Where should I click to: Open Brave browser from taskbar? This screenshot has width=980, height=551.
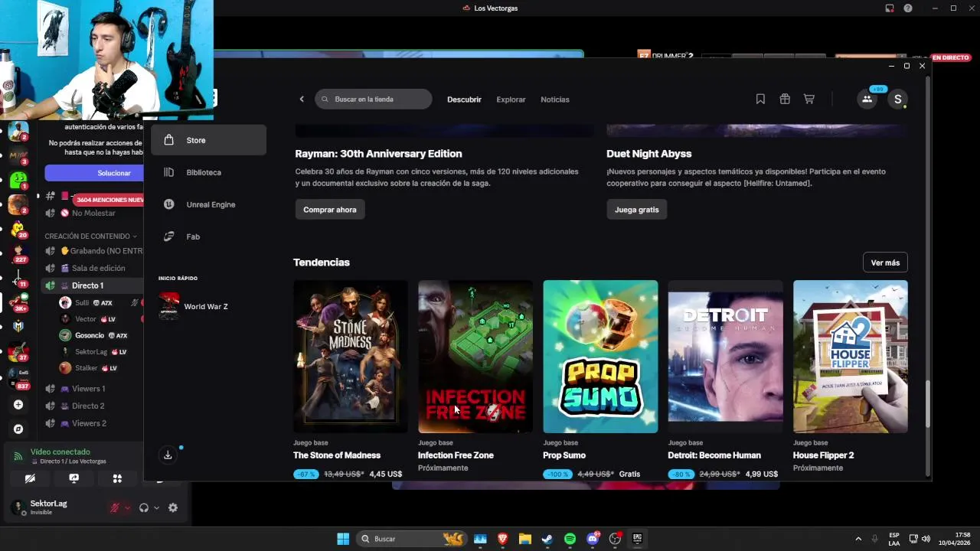pos(502,539)
